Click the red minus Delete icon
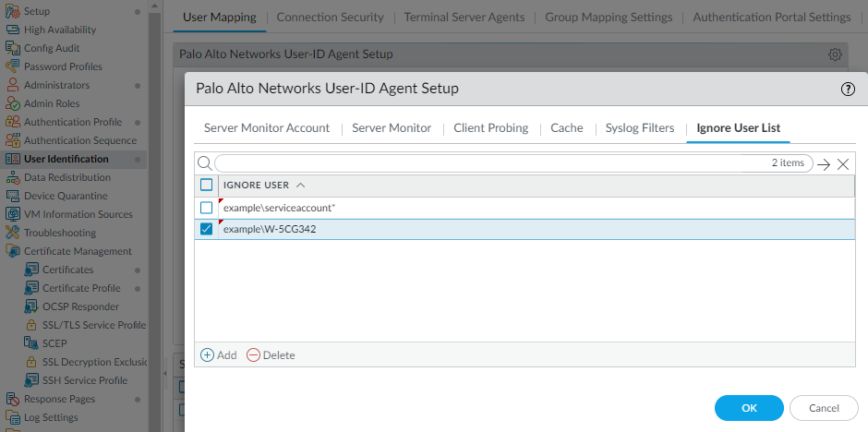The width and height of the screenshot is (868, 432). click(253, 355)
